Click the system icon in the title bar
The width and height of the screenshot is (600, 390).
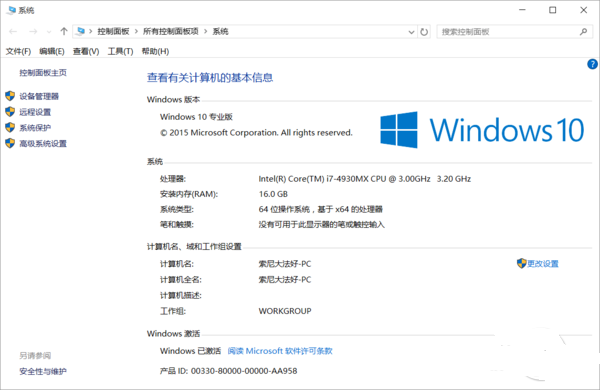[x=11, y=10]
